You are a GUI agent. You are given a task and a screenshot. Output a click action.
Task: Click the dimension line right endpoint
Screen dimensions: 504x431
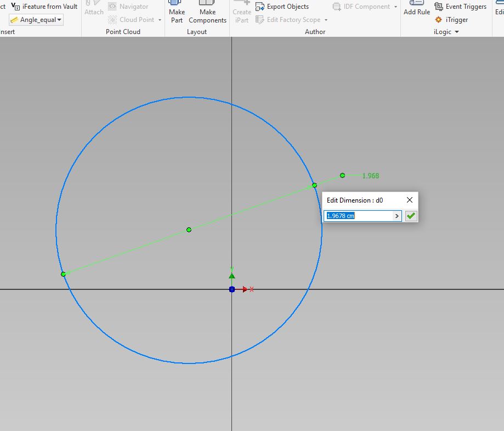point(342,175)
